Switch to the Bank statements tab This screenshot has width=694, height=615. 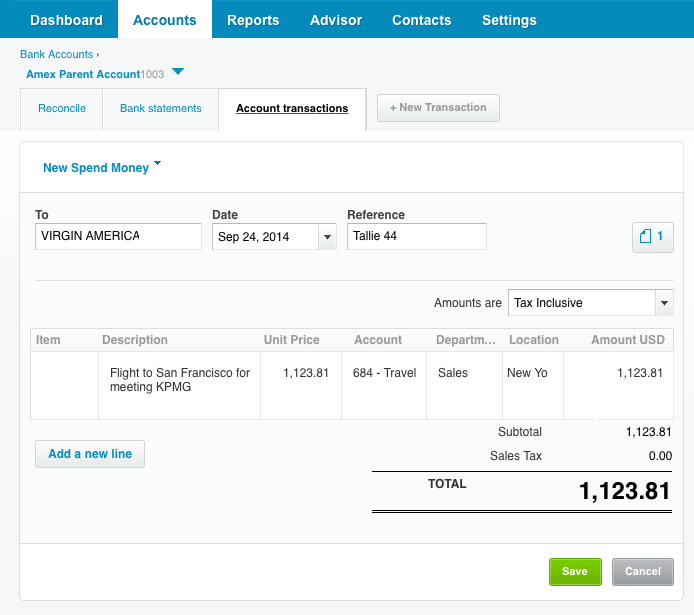(161, 108)
